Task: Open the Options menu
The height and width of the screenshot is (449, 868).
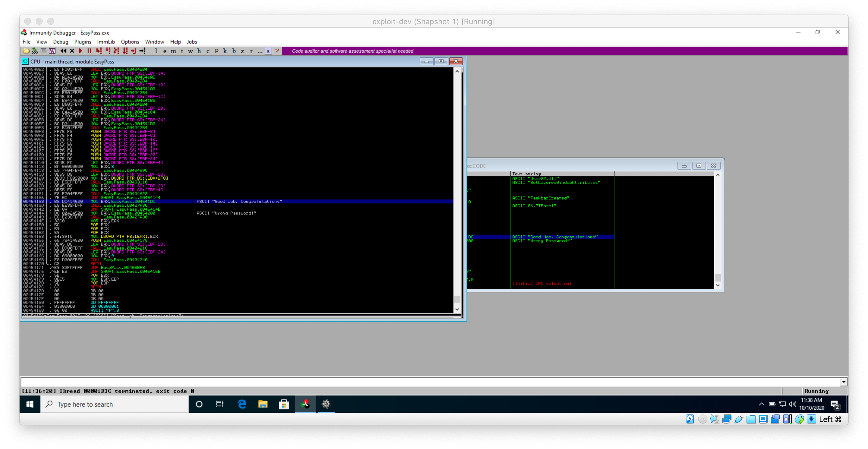Action: [130, 42]
